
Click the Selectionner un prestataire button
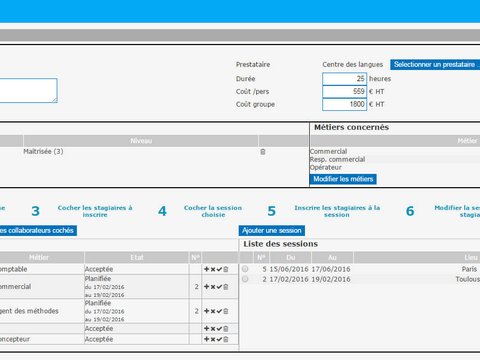click(x=435, y=64)
